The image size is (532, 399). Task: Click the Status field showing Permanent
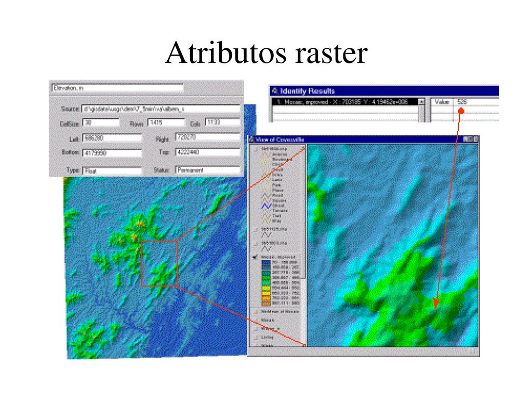coord(207,170)
